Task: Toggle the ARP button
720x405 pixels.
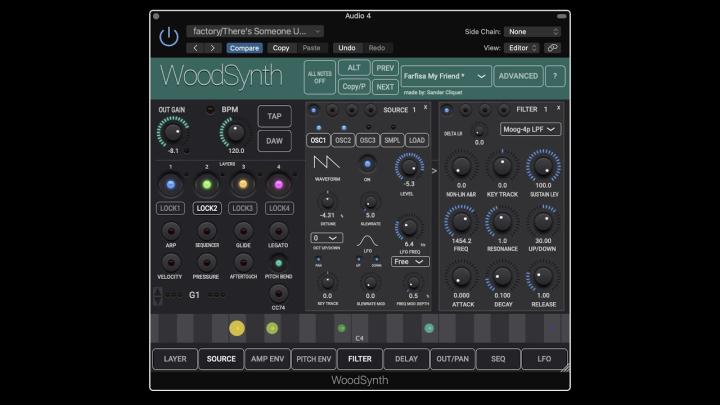Action: 171,231
